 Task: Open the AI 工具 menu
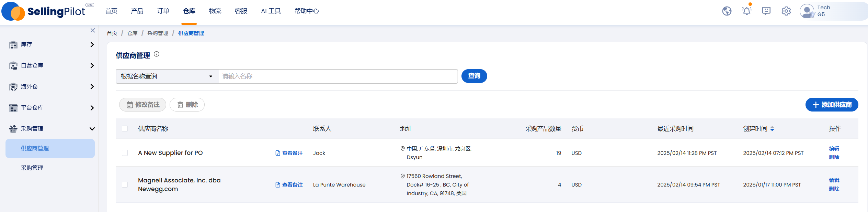271,11
